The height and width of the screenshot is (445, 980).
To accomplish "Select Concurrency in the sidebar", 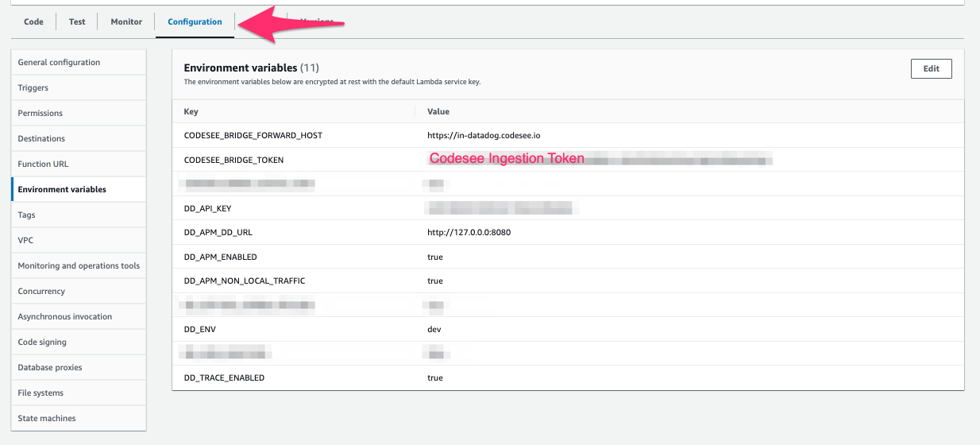I will [79, 291].
